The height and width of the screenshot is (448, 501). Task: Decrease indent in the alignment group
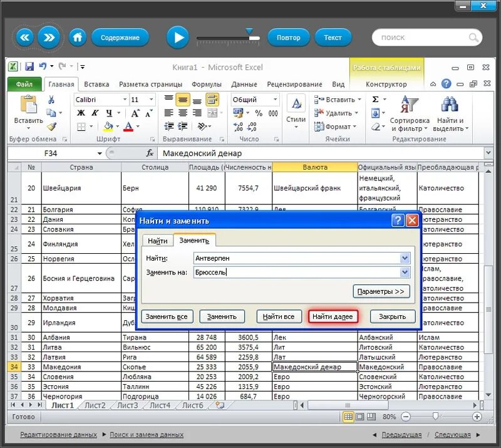168,127
